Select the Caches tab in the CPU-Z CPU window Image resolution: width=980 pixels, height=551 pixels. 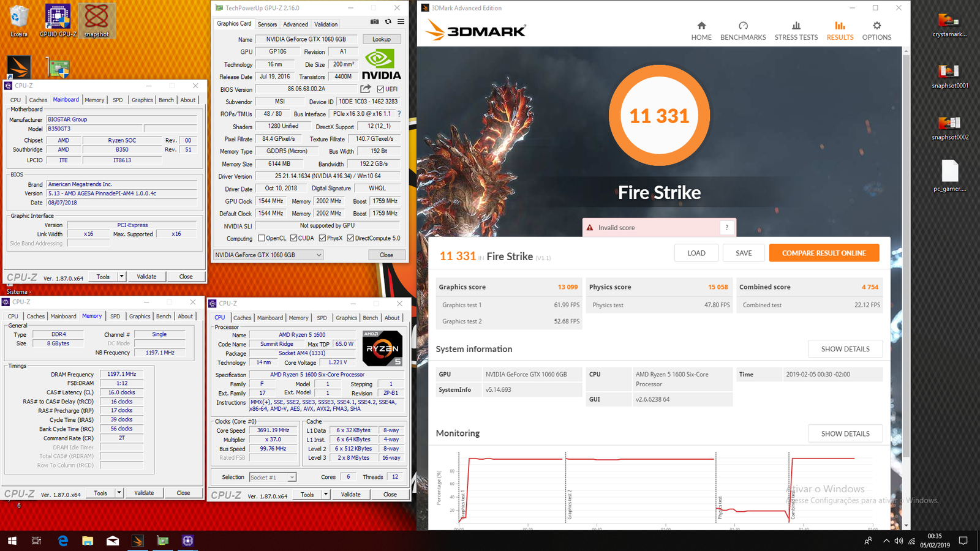coord(242,318)
